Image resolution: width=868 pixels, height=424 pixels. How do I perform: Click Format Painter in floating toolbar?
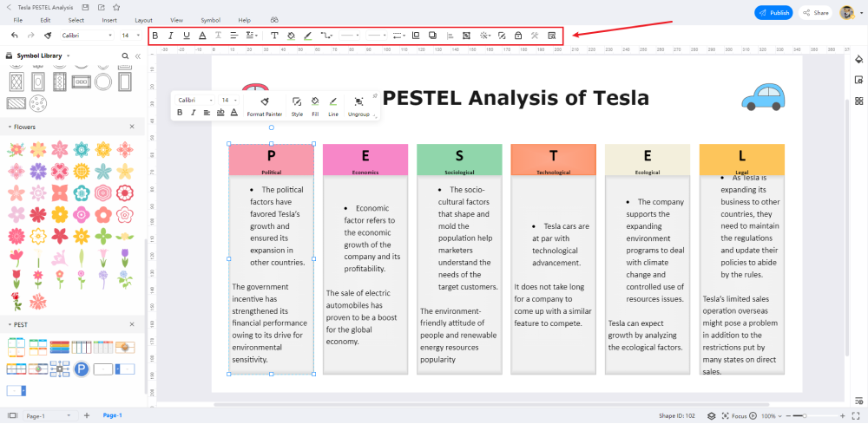[265, 107]
